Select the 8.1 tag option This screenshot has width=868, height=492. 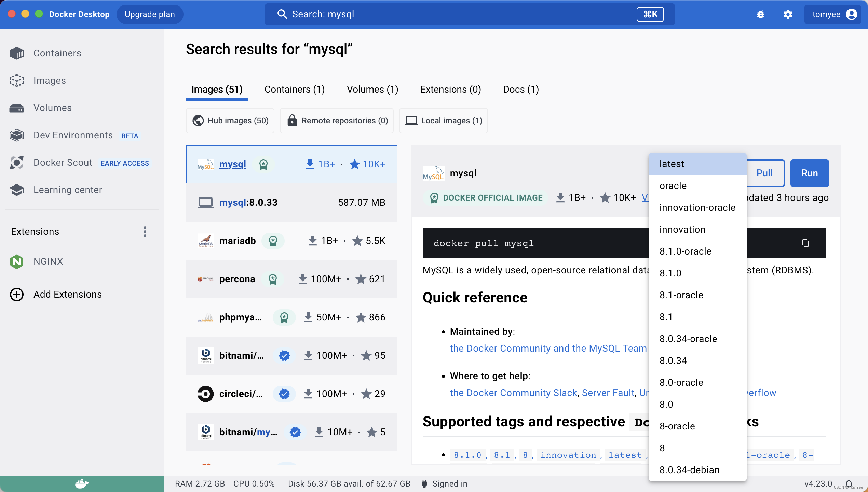(697, 317)
